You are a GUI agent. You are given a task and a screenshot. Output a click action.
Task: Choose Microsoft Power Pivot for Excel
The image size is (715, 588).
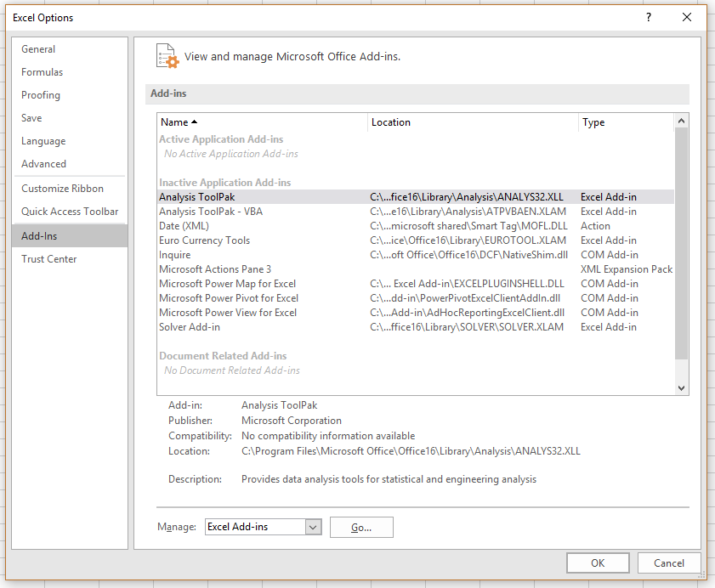click(229, 298)
